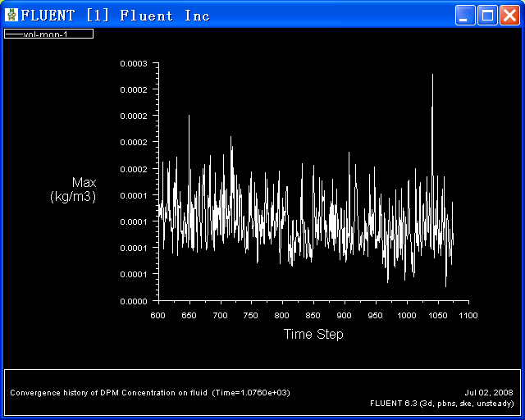
Task: Minimize the FLUENT graphics window
Action: (466, 16)
